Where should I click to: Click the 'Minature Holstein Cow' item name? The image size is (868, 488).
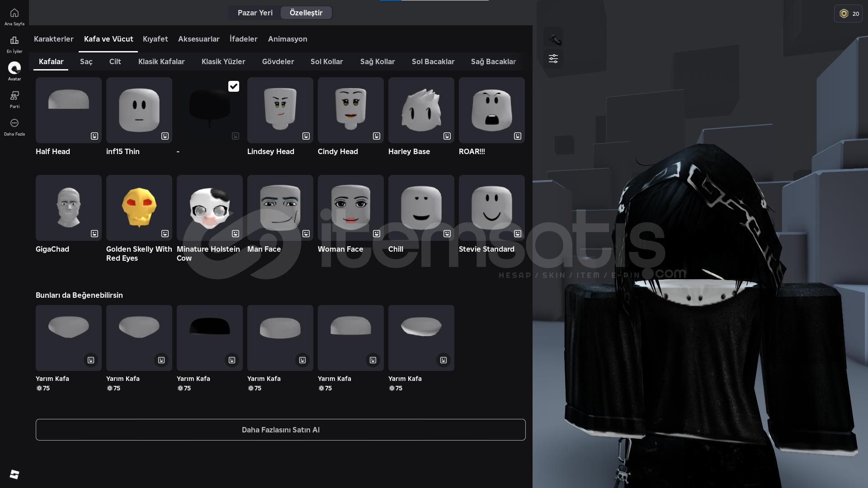[208, 253]
